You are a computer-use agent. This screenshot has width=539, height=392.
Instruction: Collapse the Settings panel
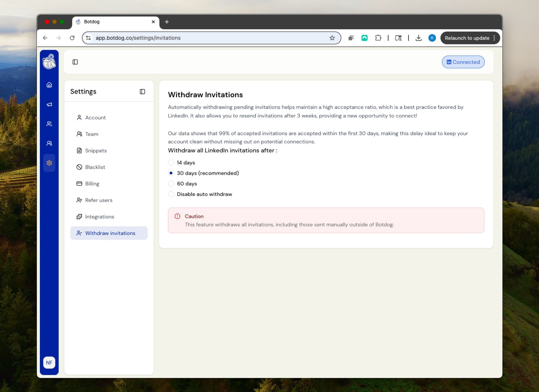142,92
